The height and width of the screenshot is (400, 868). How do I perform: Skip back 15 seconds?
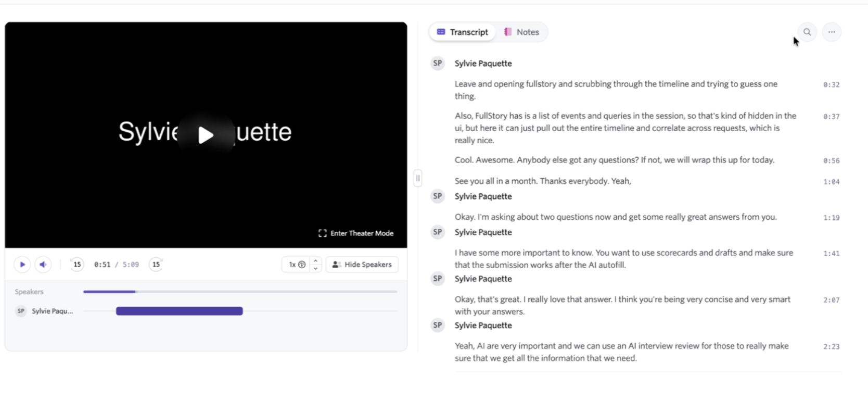point(77,265)
